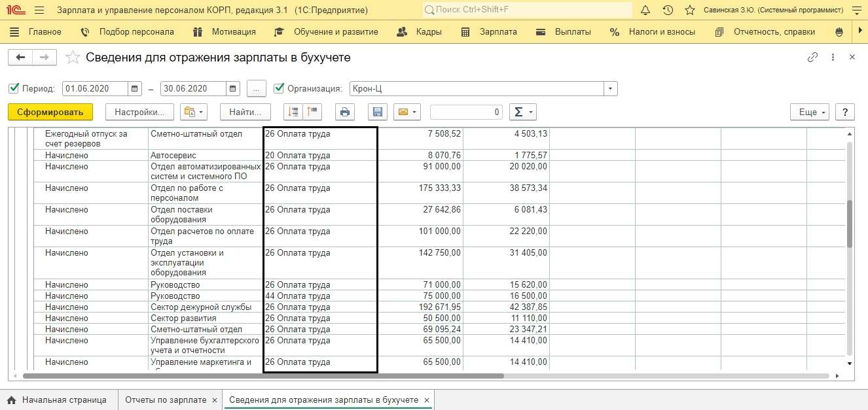Screen dimensions: 868x410
Task: Open favorites star in top bar
Action: (x=689, y=10)
